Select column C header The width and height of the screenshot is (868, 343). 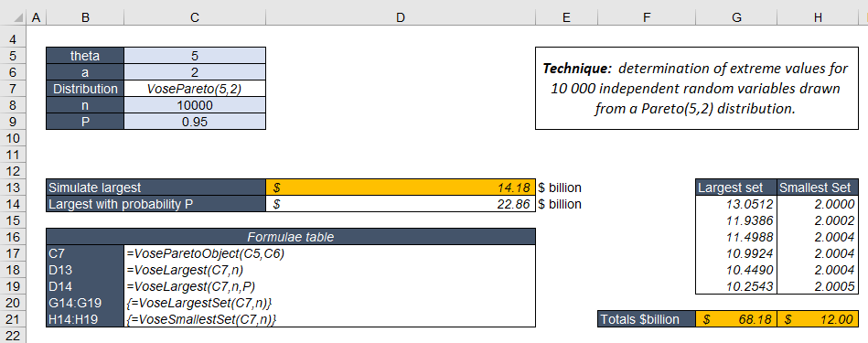click(195, 17)
